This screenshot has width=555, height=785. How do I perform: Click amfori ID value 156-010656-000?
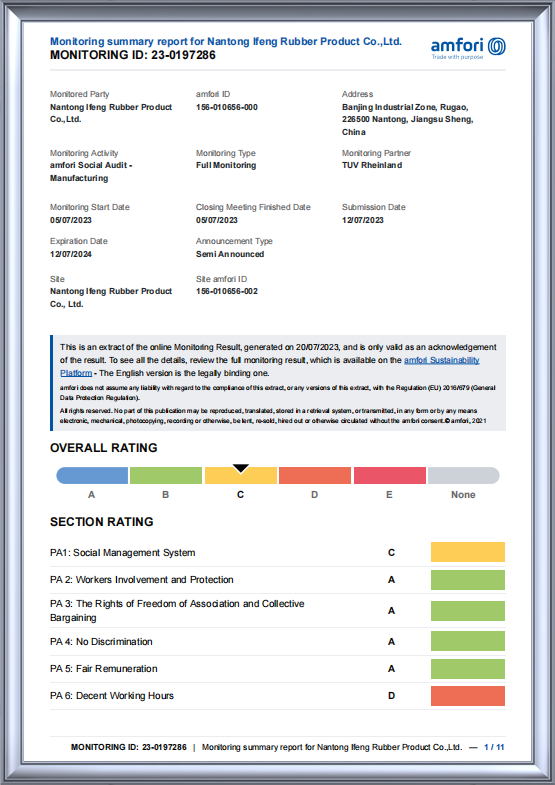pos(227,107)
